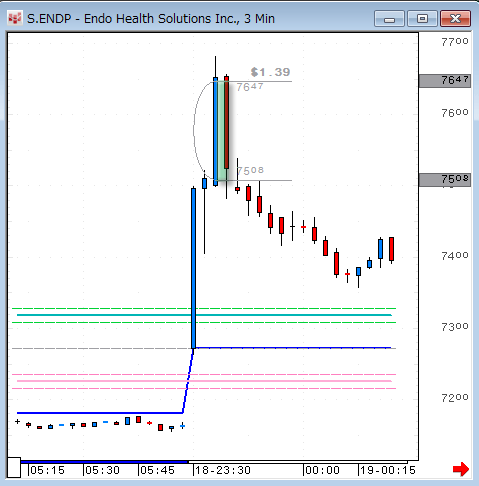Click the blue horizontal scrollbar above time axis
The width and height of the screenshot is (479, 486).
point(105,462)
